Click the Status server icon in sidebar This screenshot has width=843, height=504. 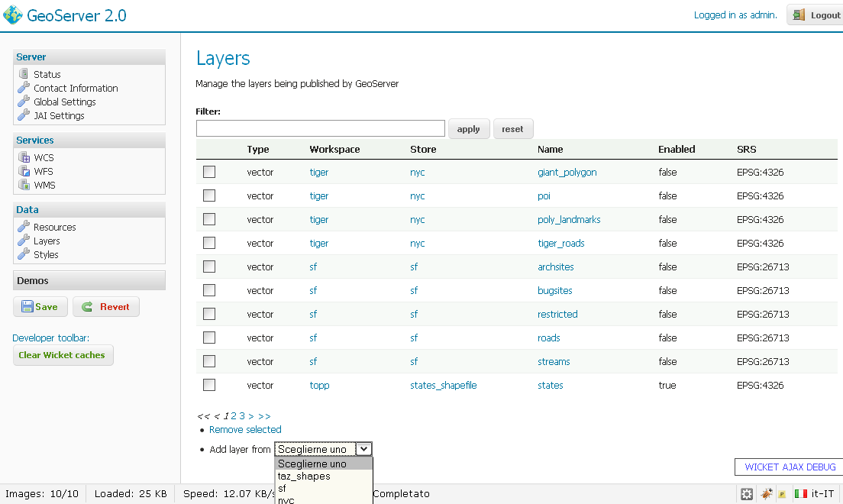[23, 73]
